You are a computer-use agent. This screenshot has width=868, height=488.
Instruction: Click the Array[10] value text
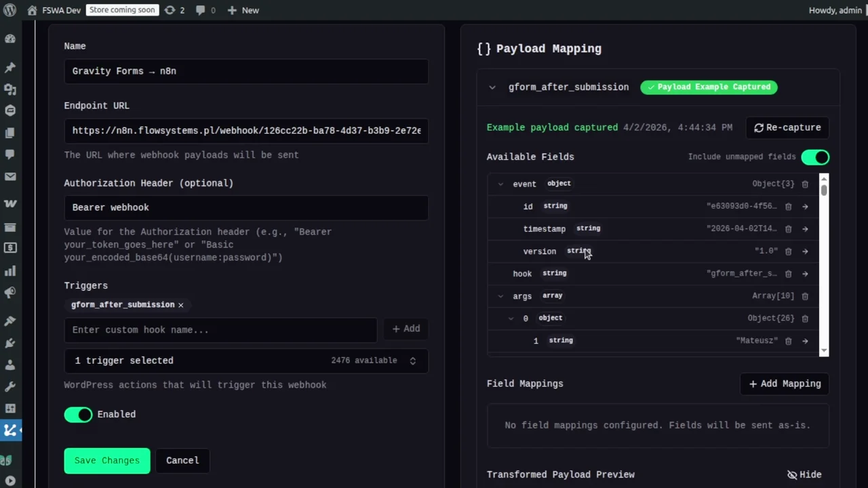[773, 296]
